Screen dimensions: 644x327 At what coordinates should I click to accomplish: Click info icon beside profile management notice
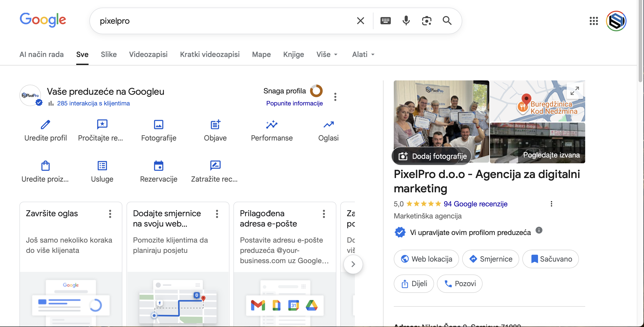pyautogui.click(x=539, y=230)
